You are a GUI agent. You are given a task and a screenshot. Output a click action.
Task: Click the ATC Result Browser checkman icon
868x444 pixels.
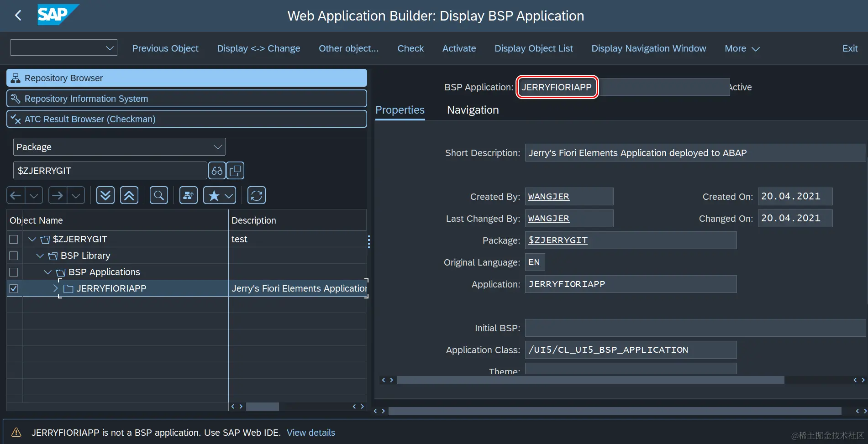(16, 119)
